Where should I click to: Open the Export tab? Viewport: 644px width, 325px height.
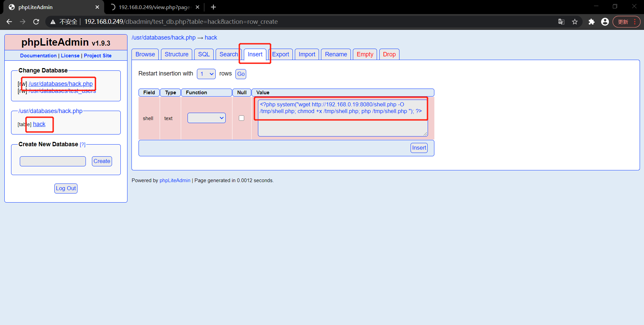pos(280,54)
